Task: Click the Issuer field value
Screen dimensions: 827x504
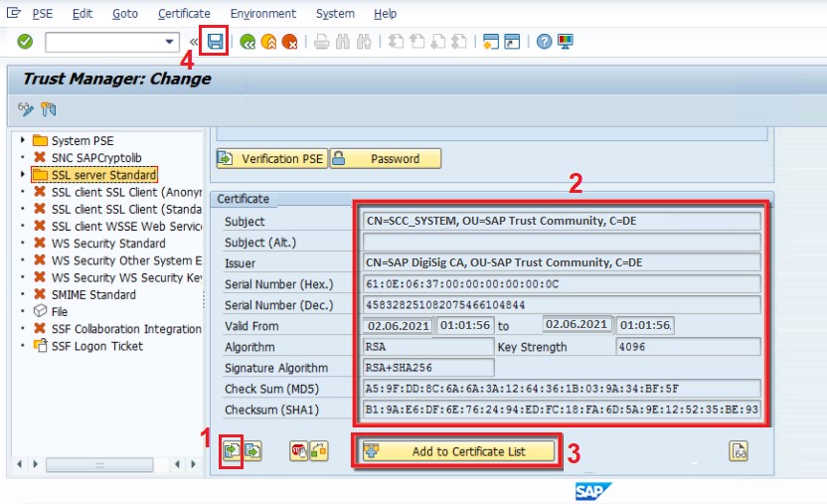Action: tap(562, 262)
